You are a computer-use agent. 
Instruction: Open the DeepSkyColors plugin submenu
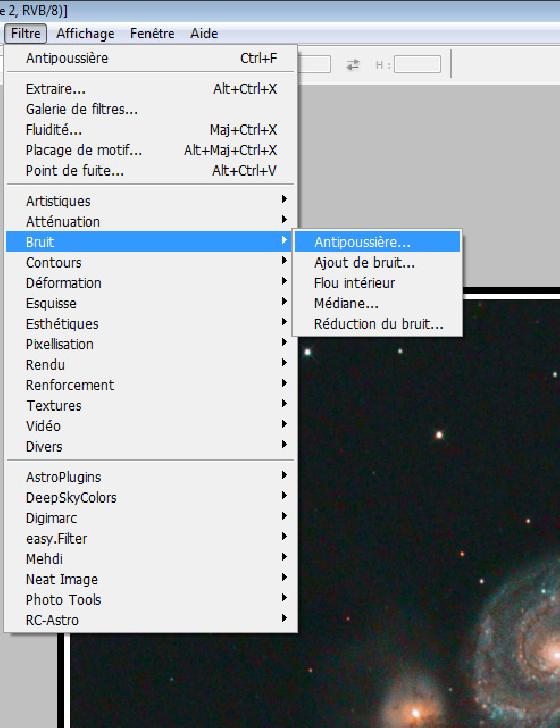click(151, 497)
